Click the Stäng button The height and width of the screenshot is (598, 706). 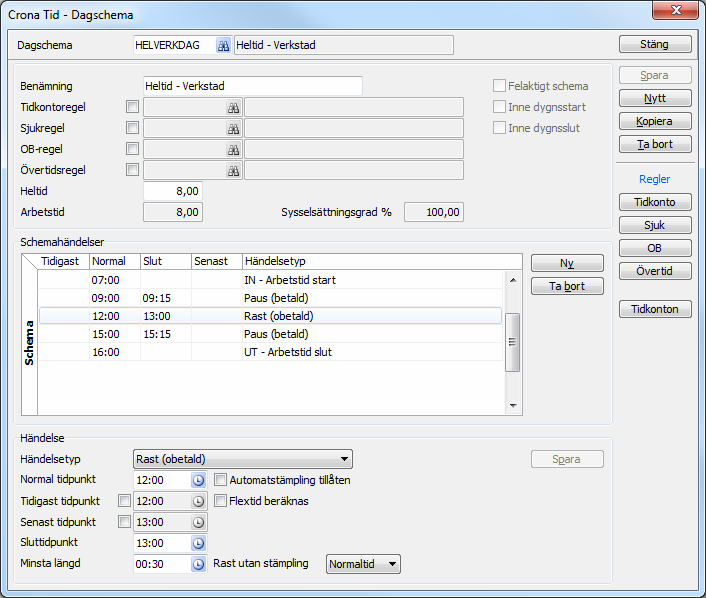pyautogui.click(x=655, y=44)
